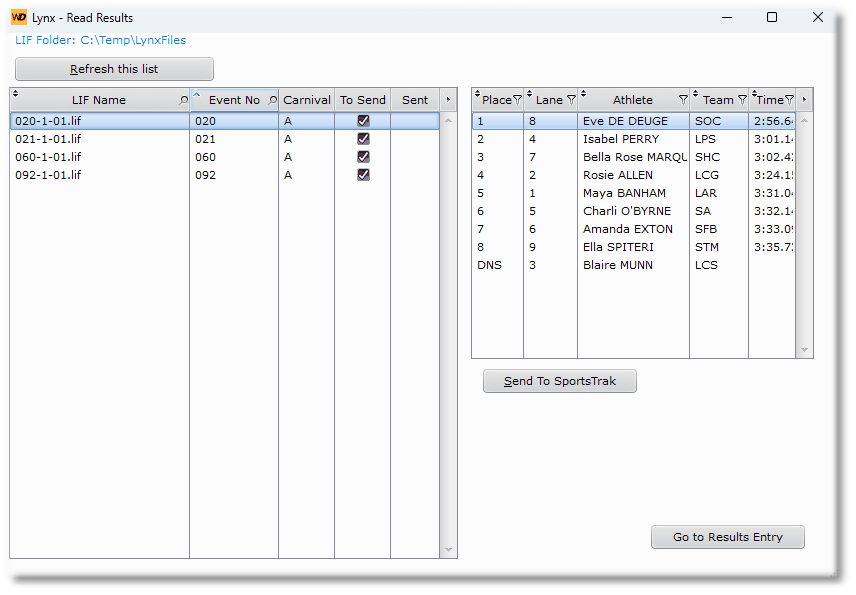Click the LIF list scrollbar up arrow

click(448, 120)
